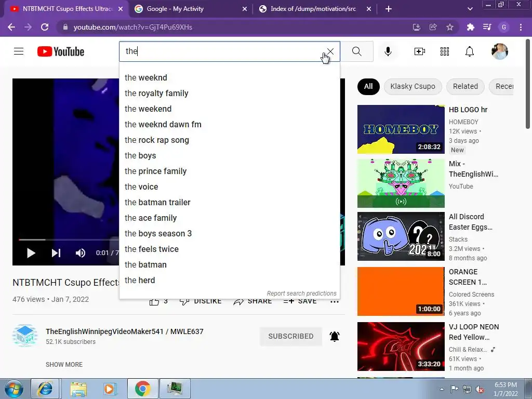Viewport: 532px width, 399px height.
Task: Open HB LOGO hr video thumbnail
Action: pyautogui.click(x=401, y=129)
